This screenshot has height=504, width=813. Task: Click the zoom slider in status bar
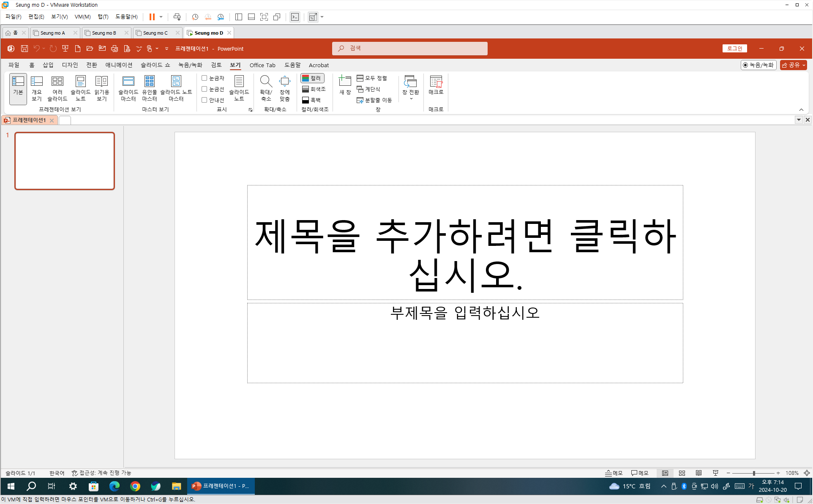click(x=754, y=473)
